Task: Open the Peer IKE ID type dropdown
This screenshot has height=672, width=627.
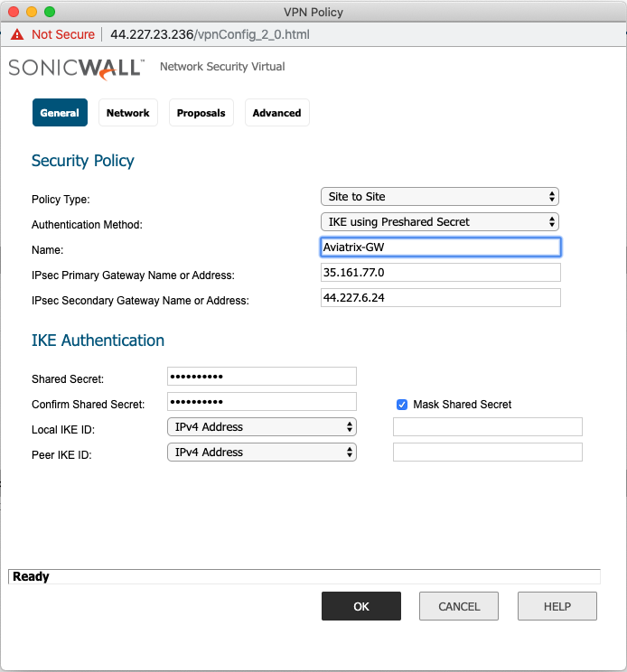Action: coord(261,453)
